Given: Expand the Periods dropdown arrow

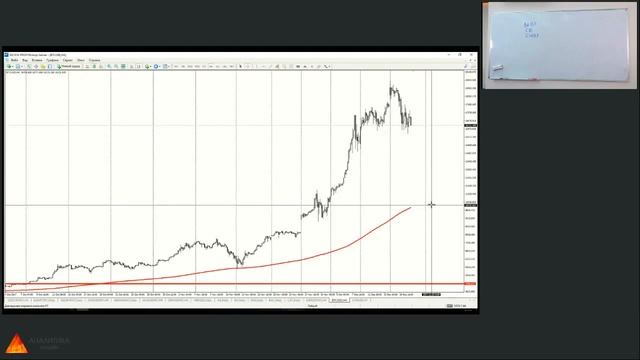Looking at the screenshot, I should pyautogui.click(x=160, y=66).
